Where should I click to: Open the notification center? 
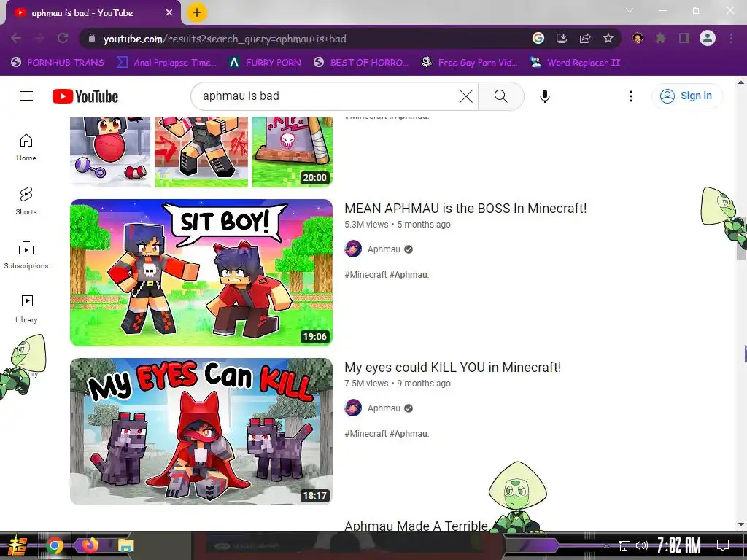pyautogui.click(x=723, y=545)
